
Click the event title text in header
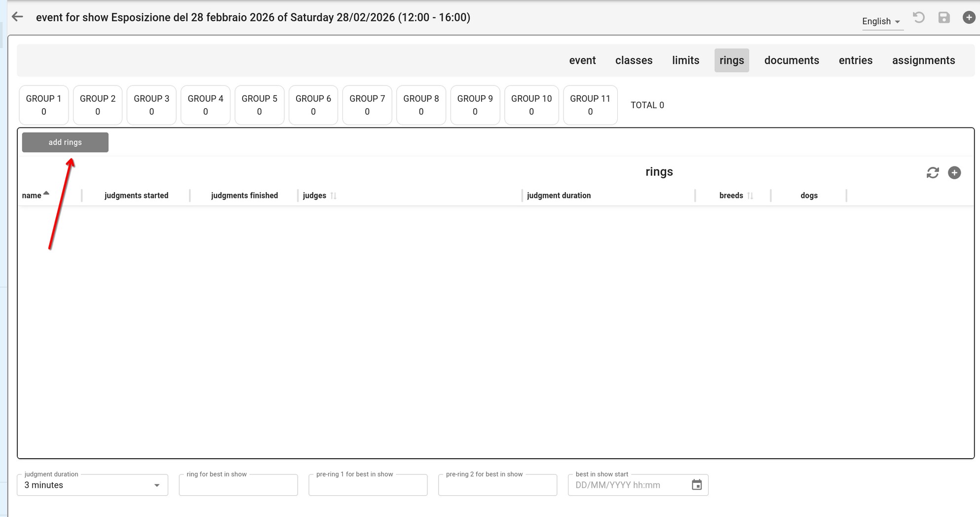coord(253,17)
